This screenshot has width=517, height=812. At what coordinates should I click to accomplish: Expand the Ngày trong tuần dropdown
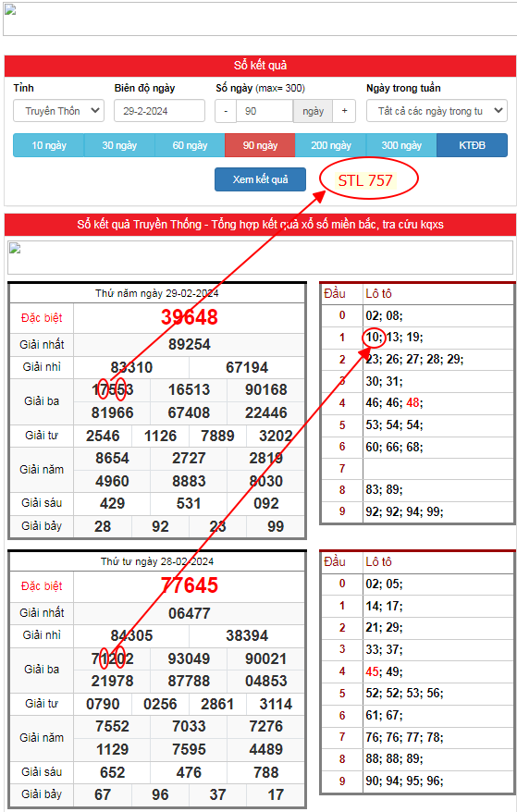pos(437,111)
